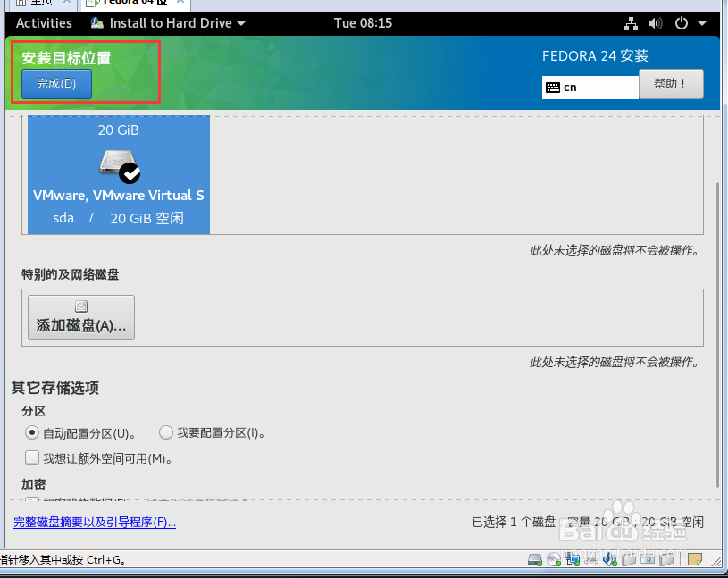
Task: Expand the system menu arrow next to power
Action: coord(702,23)
